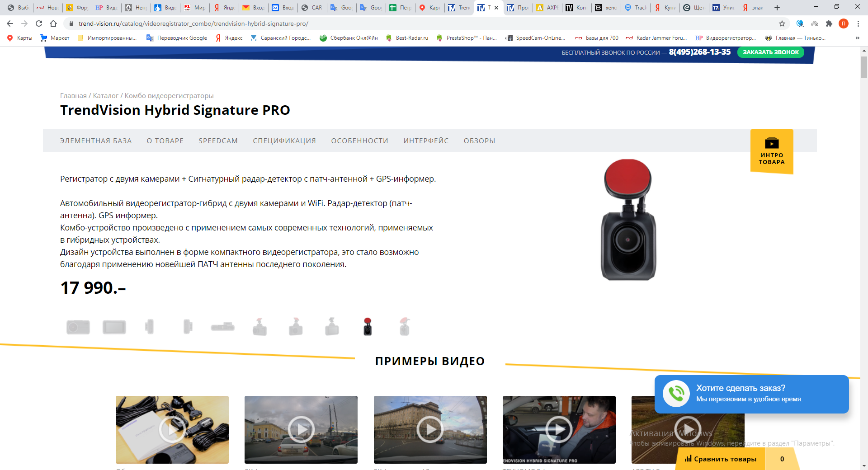Screen dimensions: 868x470
Task: Open the browser three-dot menu
Action: 858,23
